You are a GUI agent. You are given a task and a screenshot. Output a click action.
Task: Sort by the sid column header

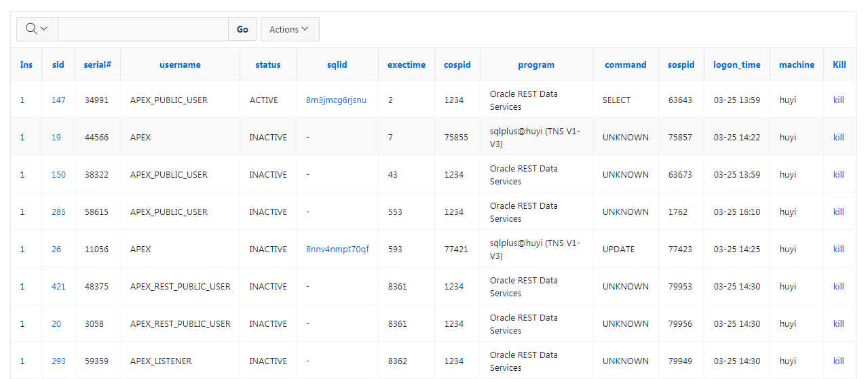pos(58,65)
